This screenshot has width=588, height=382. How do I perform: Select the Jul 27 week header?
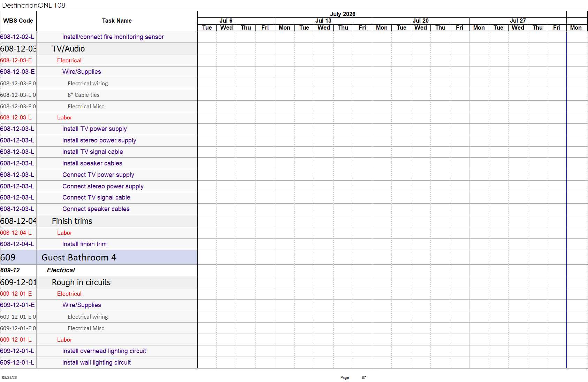518,21
